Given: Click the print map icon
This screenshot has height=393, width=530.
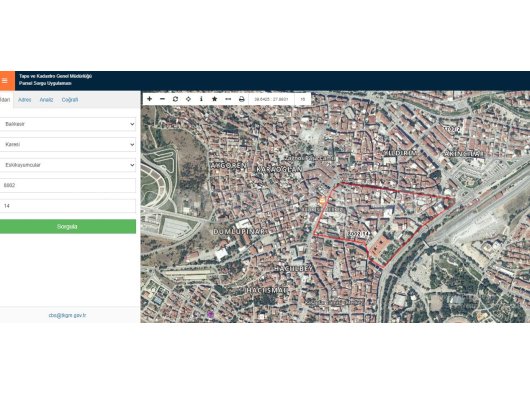Looking at the screenshot, I should (241, 99).
